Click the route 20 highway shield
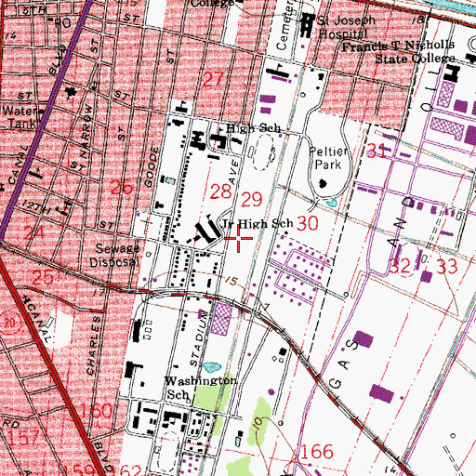The height and width of the screenshot is (476, 476). [x=9, y=324]
